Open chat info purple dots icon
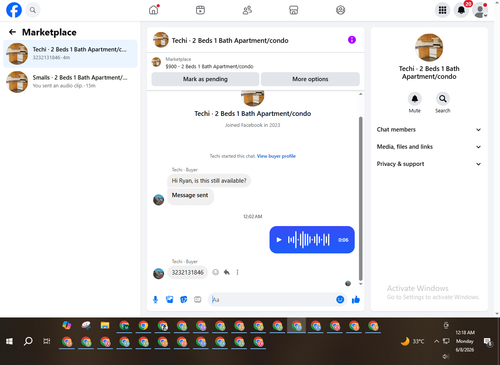Viewport: 500px width, 365px height. (352, 40)
